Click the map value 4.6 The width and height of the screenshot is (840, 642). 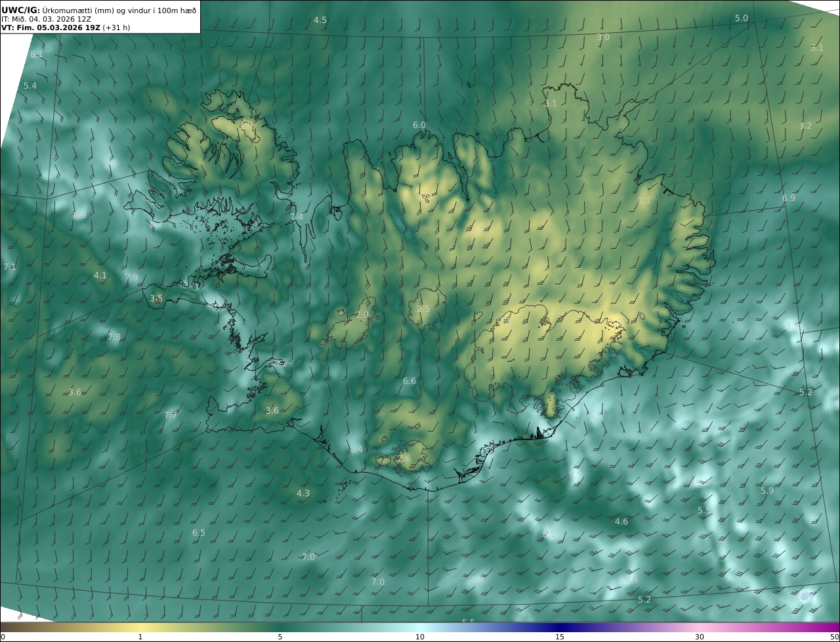(621, 522)
